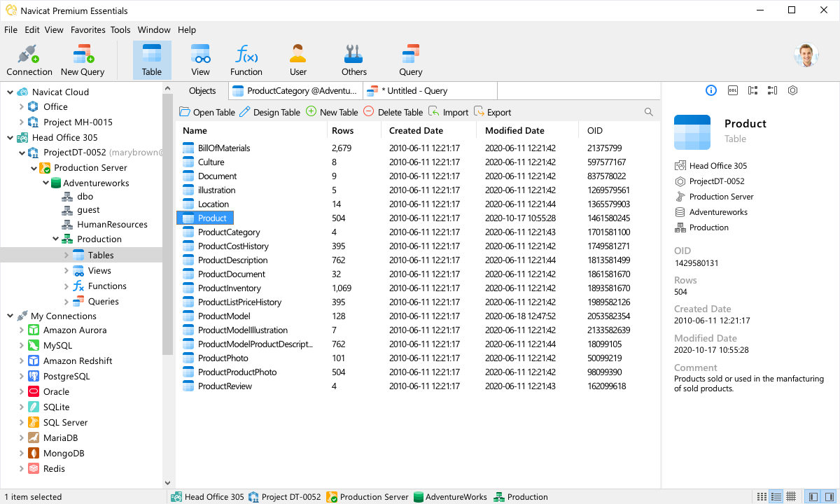The height and width of the screenshot is (504, 840).
Task: Switch to detail grid view
Action: 791,496
